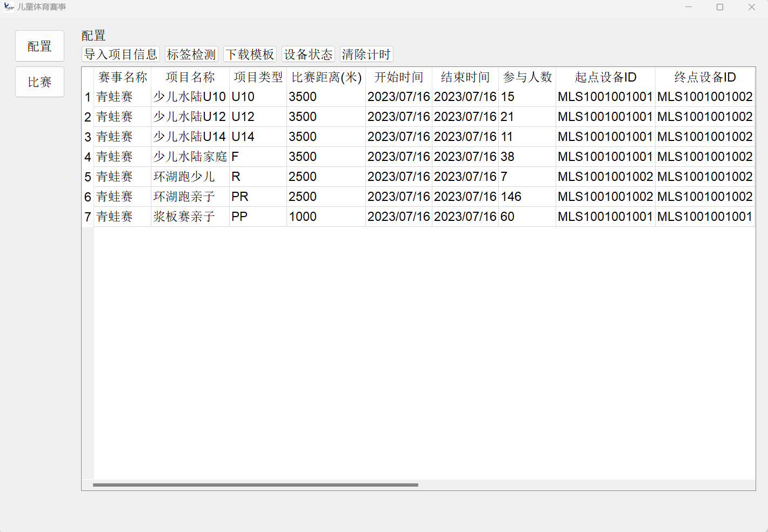Select row header number 6

88,197
